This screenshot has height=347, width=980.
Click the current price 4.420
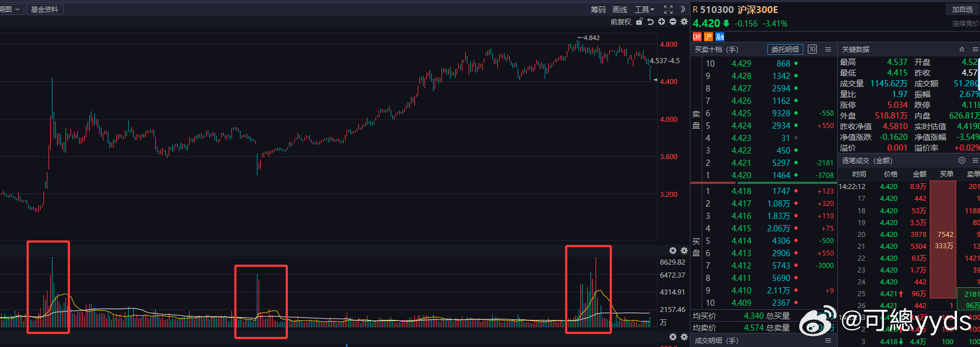[x=706, y=23]
